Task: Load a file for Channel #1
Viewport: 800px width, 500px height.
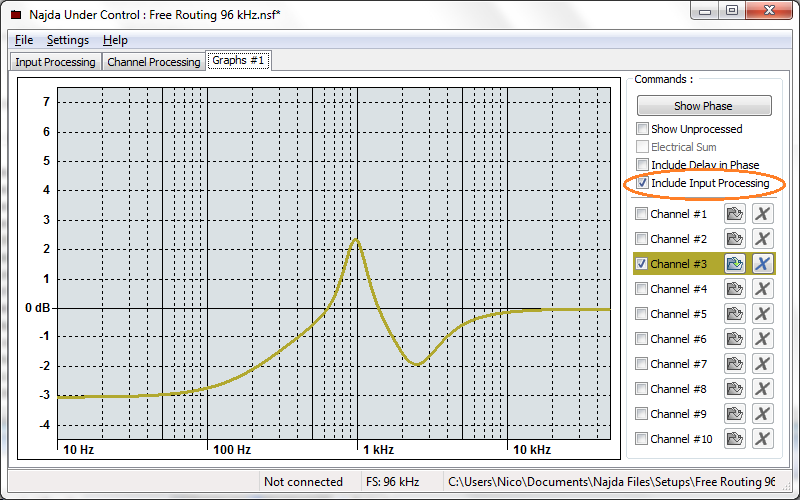Action: coord(735,214)
